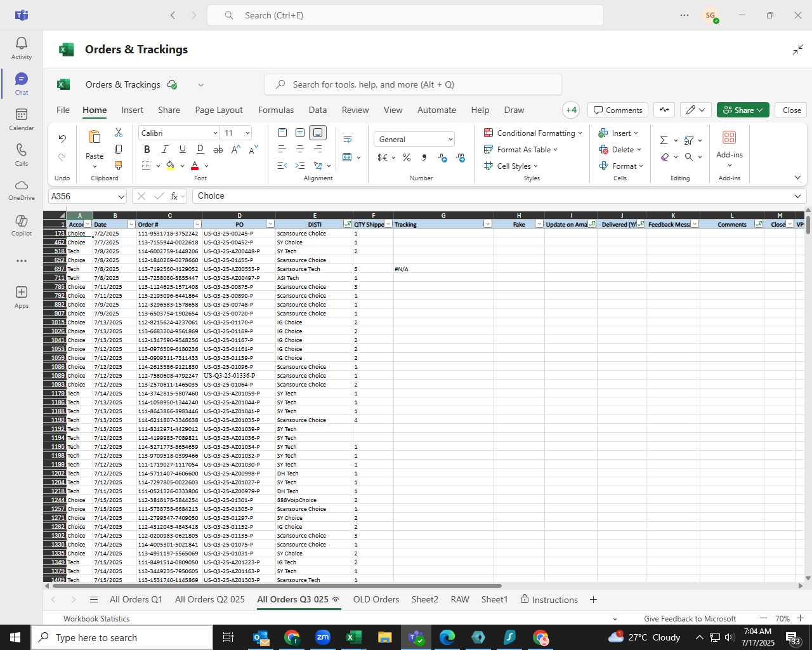Screen dimensions: 812x650
Task: Apply double underline to the text
Action: 200,149
